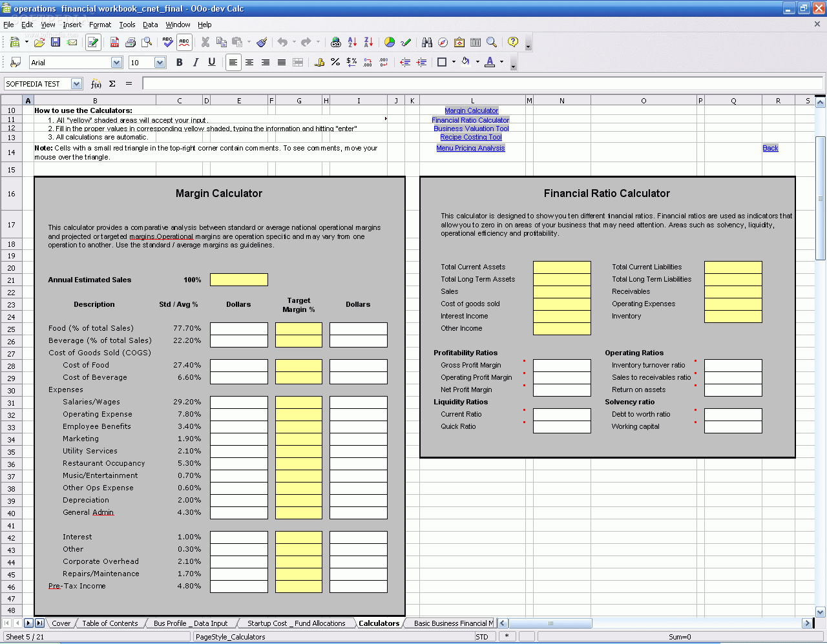Open Font Name dropdown
827x644 pixels.
pyautogui.click(x=117, y=63)
